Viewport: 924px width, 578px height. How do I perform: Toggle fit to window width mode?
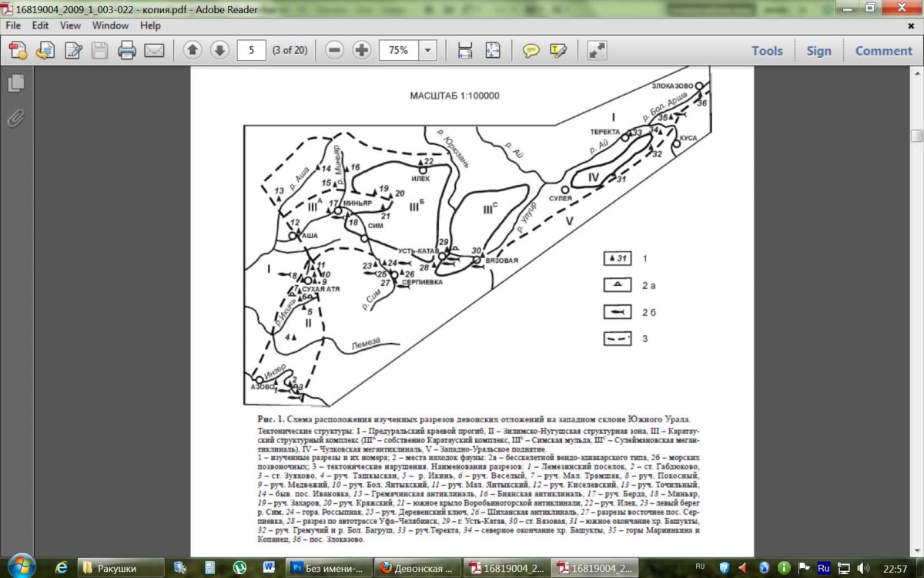click(465, 51)
